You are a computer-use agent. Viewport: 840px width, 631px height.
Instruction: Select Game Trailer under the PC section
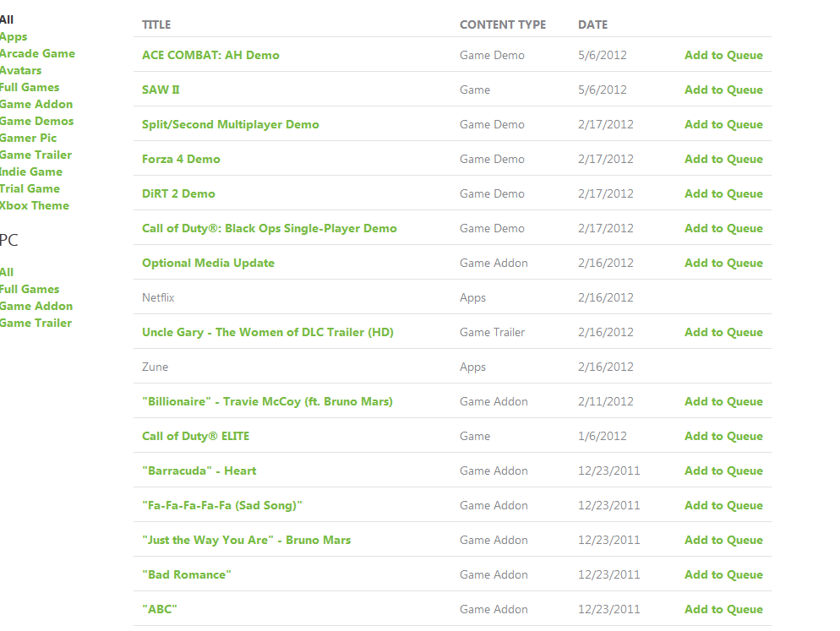click(35, 323)
